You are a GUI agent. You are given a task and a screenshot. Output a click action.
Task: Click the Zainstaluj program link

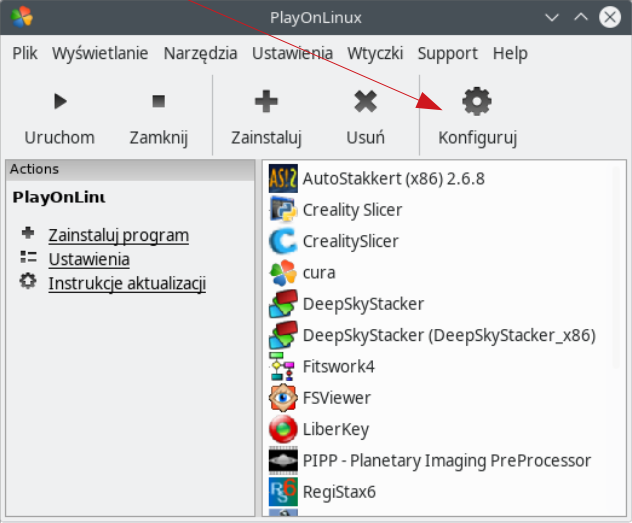pyautogui.click(x=118, y=236)
